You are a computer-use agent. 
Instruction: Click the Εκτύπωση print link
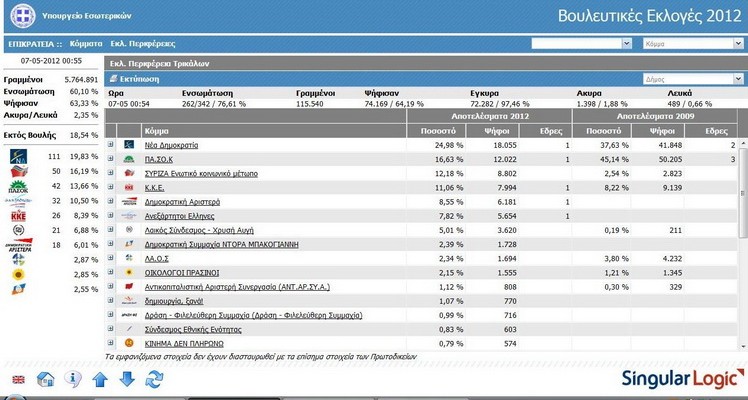pos(139,79)
